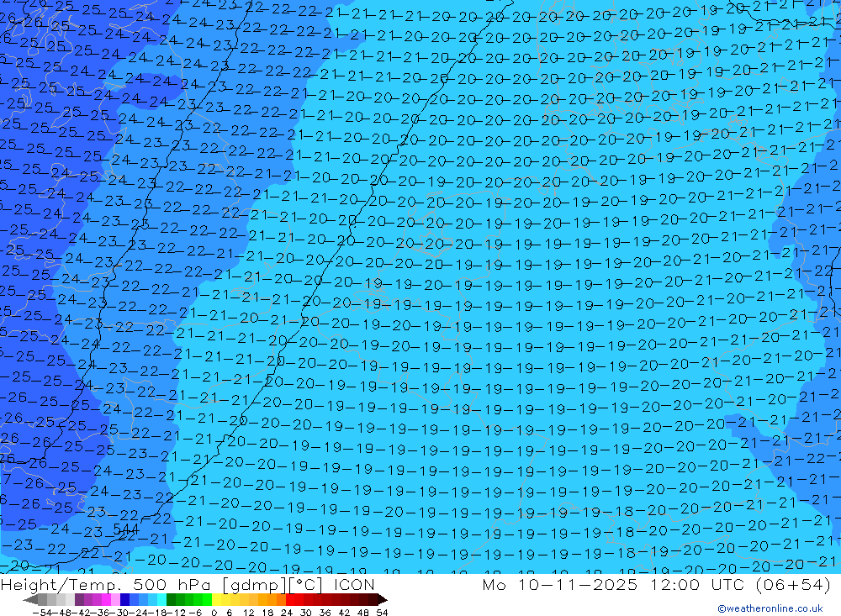The width and height of the screenshot is (841, 616).
Task: Click the right arrow end of the color scale
Action: [383, 600]
